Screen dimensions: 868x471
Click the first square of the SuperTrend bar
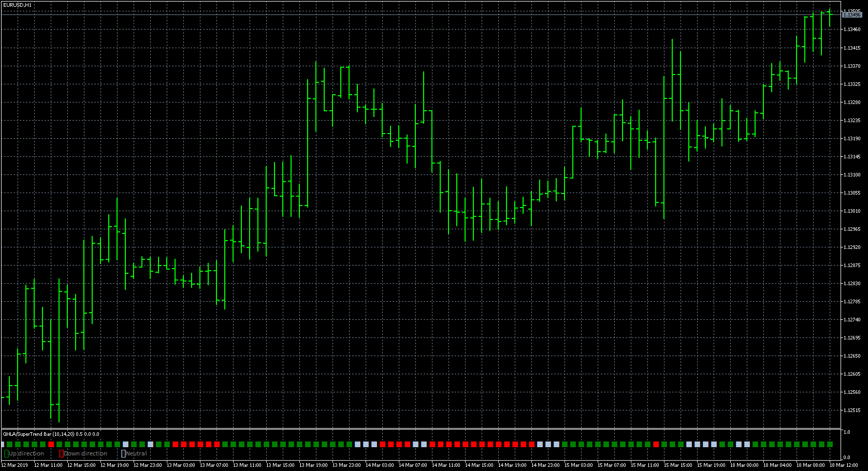coord(3,444)
